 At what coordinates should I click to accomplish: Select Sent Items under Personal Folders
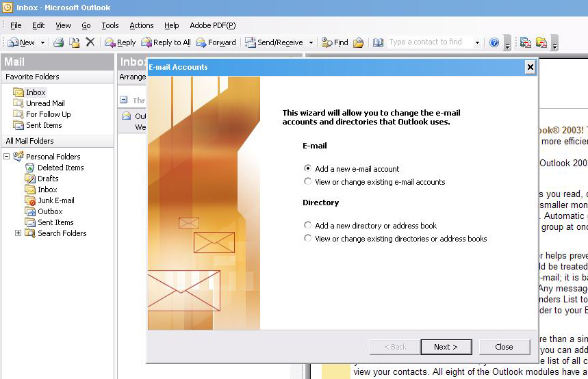pos(49,222)
